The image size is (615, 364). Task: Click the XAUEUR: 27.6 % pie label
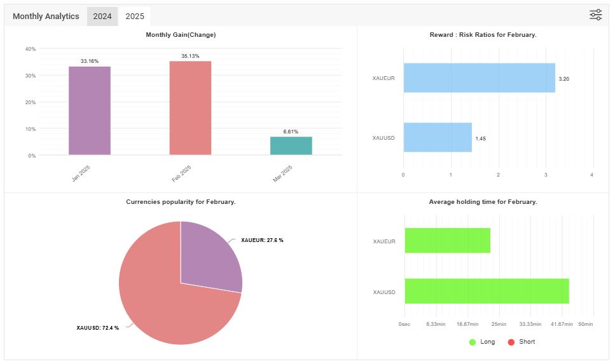262,241
